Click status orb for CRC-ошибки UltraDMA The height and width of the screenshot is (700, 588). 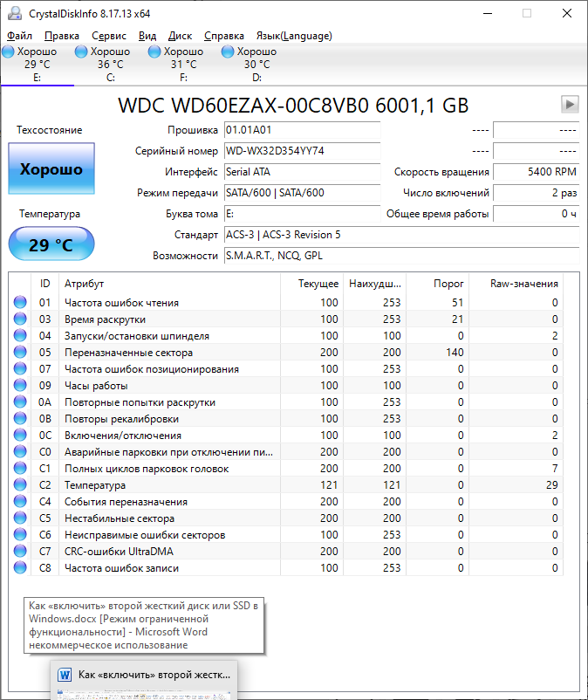pyautogui.click(x=20, y=552)
